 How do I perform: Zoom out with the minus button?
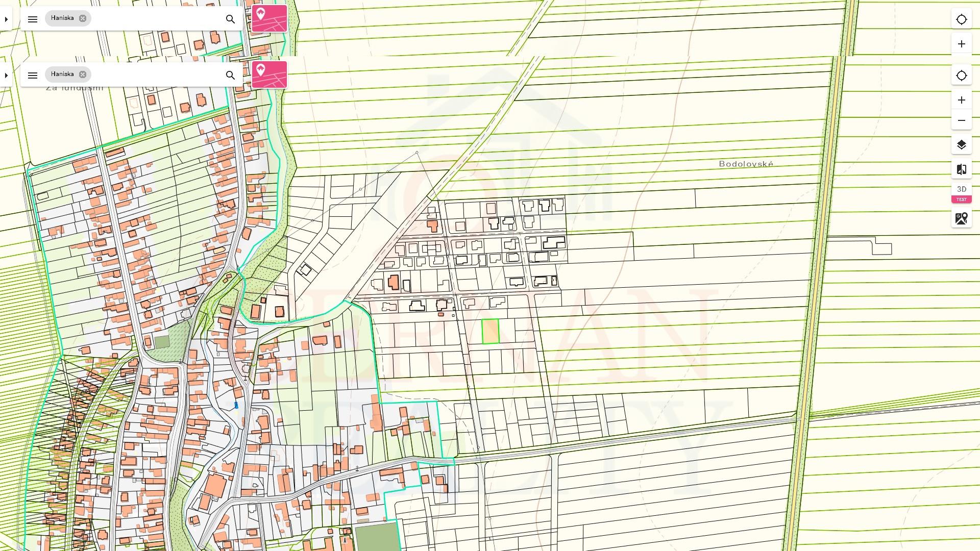click(962, 120)
